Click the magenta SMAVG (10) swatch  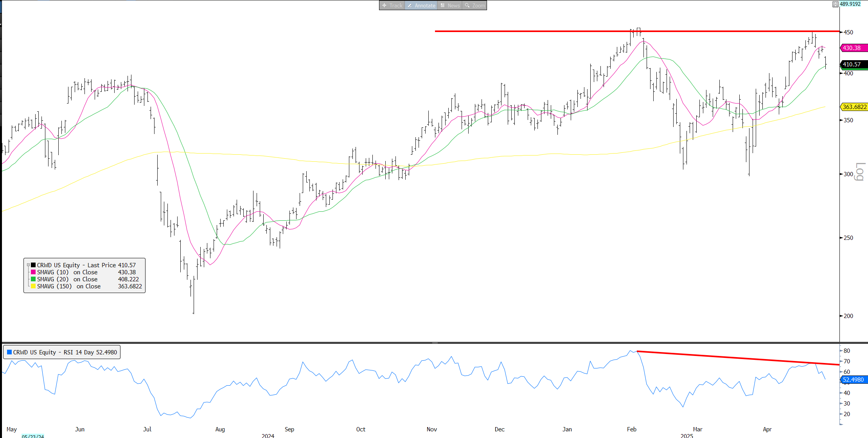click(33, 272)
